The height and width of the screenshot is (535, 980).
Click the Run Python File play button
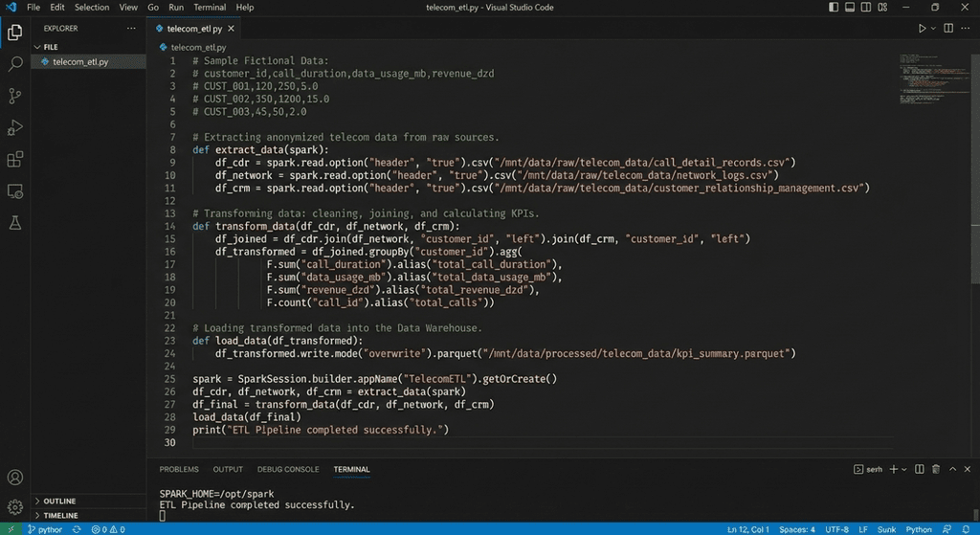click(x=922, y=29)
